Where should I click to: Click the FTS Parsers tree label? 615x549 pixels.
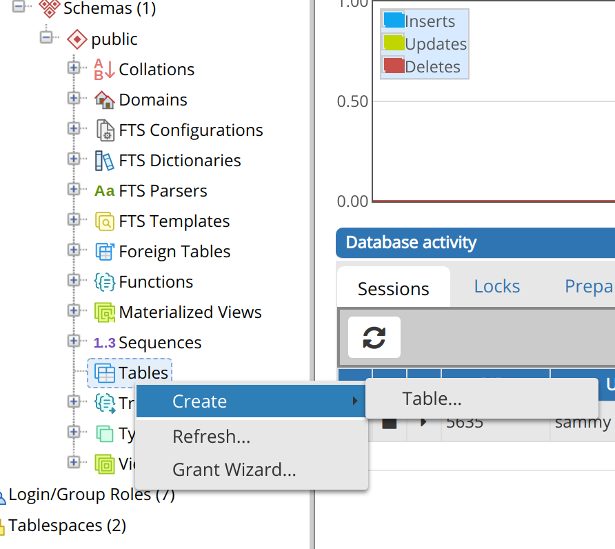(x=163, y=191)
